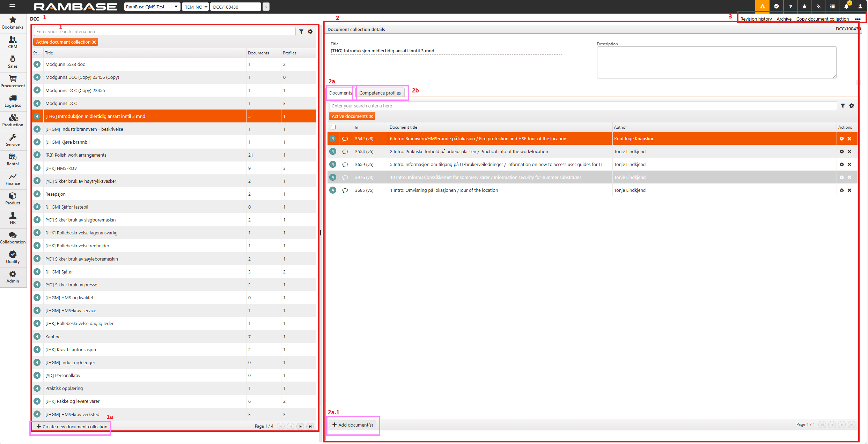Screen dimensions: 868x444
Task: Open the Collaboration module in the sidebar
Action: (13, 238)
